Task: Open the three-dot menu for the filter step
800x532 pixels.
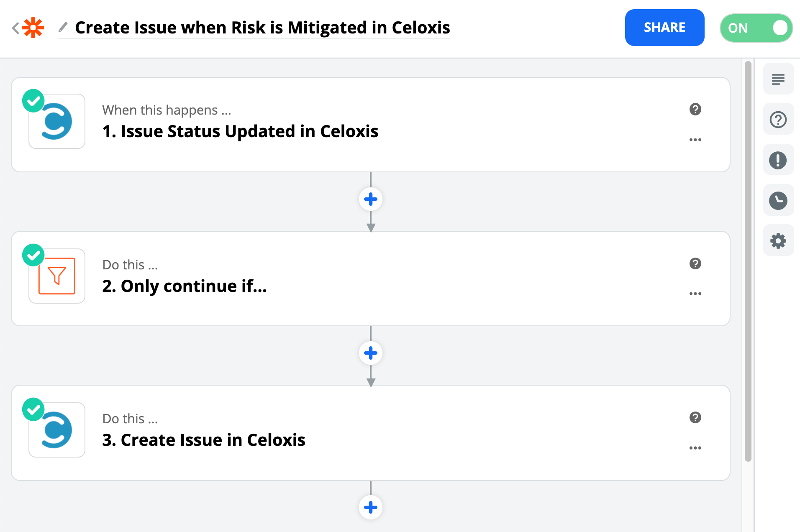Action: [695, 294]
